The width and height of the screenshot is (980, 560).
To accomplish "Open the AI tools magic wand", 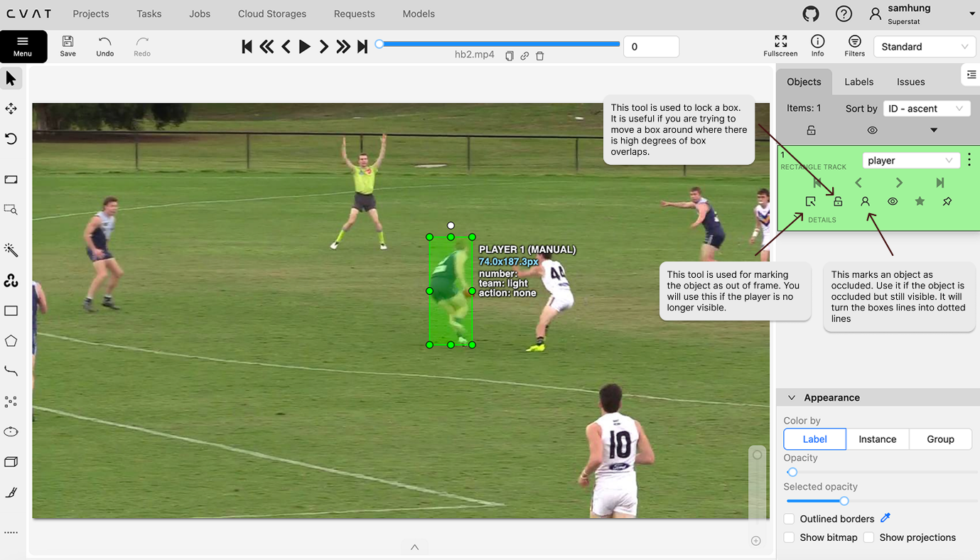I will tap(11, 249).
